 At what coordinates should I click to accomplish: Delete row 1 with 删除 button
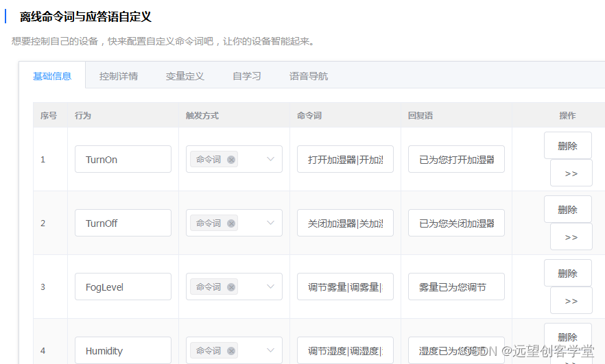click(567, 145)
